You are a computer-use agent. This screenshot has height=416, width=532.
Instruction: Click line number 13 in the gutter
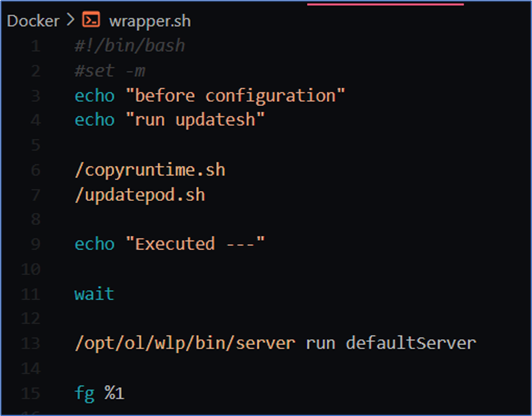[32, 343]
